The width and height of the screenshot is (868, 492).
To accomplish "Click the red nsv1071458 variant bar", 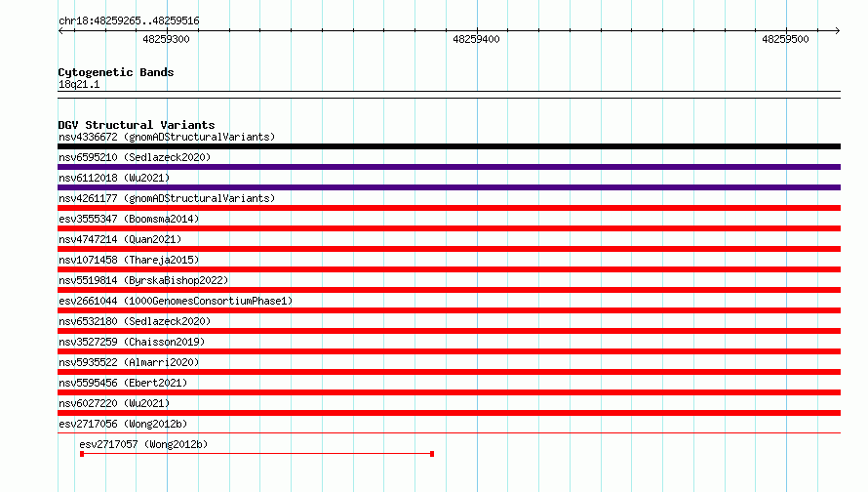I will 449,269.
